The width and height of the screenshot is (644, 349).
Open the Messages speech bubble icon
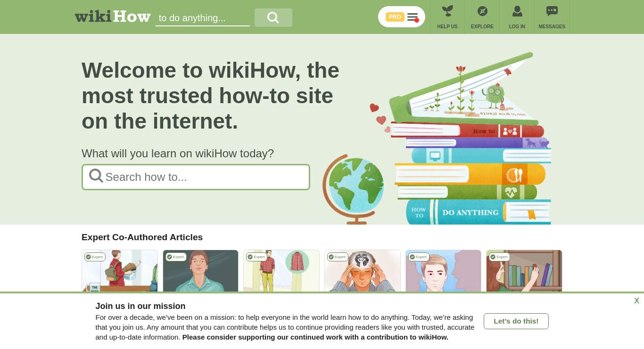pos(552,11)
